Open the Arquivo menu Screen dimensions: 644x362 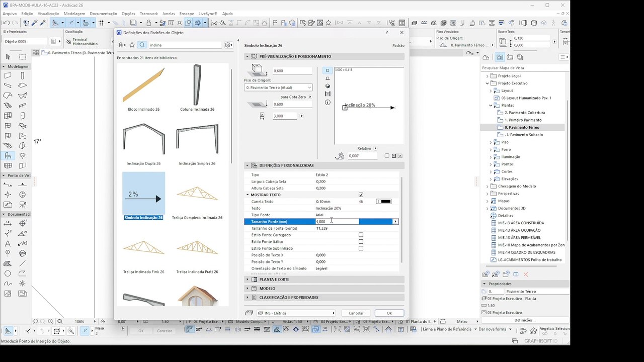(10, 14)
